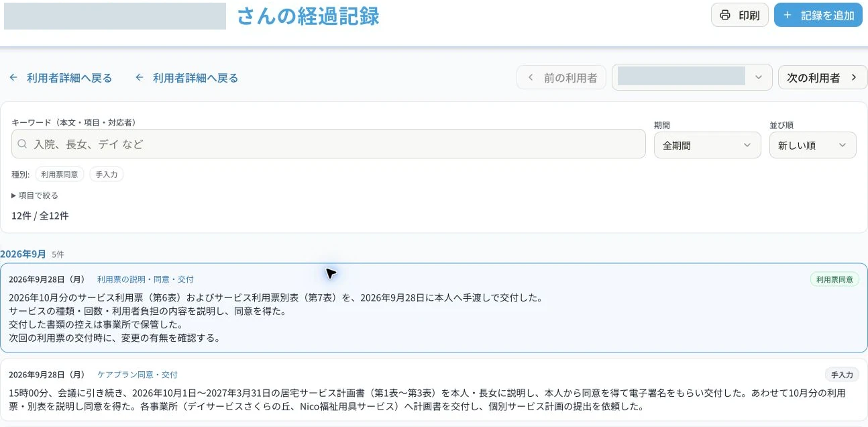Click the さんの経過記録 page title
This screenshot has height=427, width=868.
tap(308, 16)
